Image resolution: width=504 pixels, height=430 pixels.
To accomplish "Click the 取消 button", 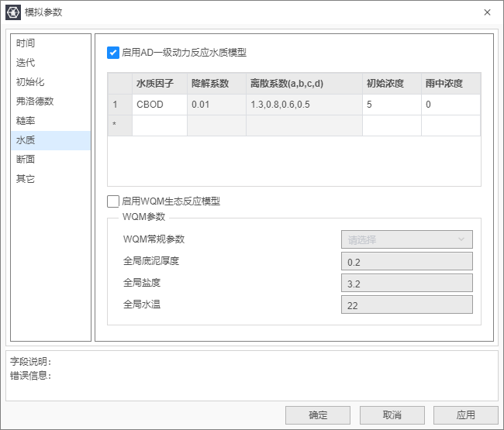I will pyautogui.click(x=392, y=415).
